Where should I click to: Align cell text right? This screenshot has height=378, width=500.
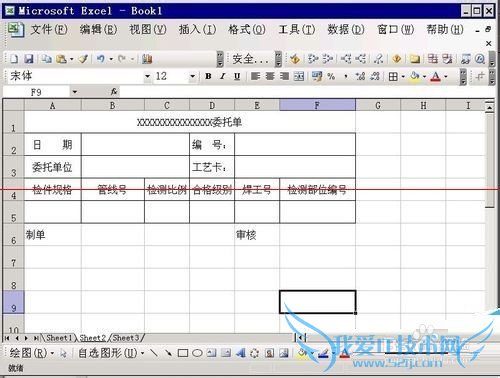pos(284,76)
